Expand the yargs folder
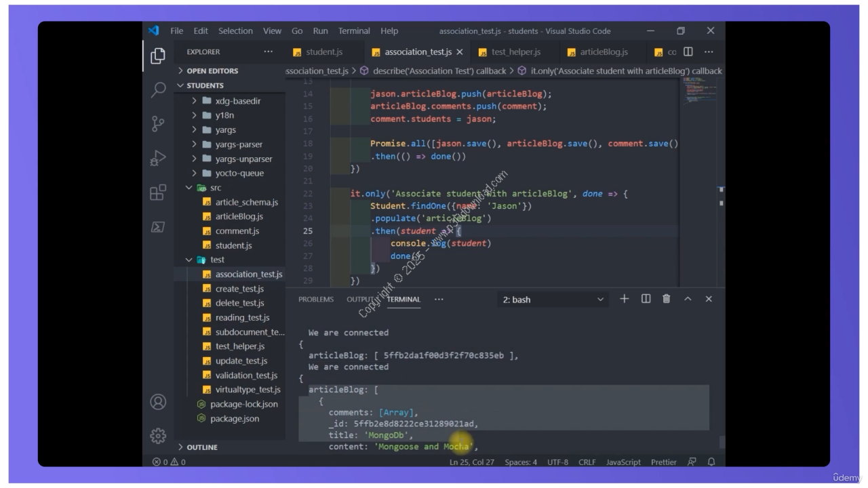The image size is (868, 488). (x=226, y=129)
